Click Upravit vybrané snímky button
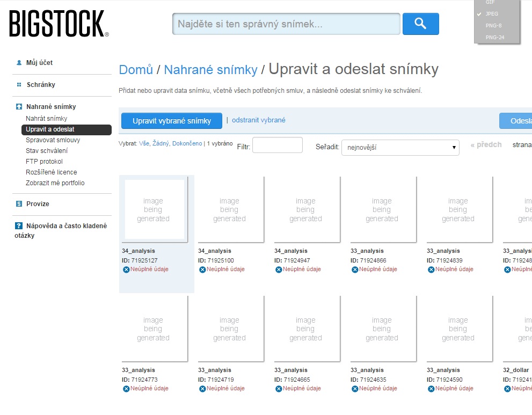 point(172,121)
